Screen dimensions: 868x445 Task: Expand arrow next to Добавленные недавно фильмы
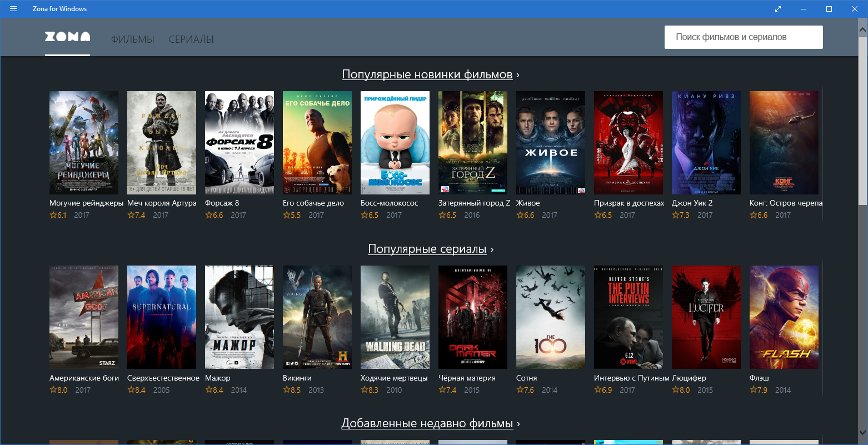[518, 424]
